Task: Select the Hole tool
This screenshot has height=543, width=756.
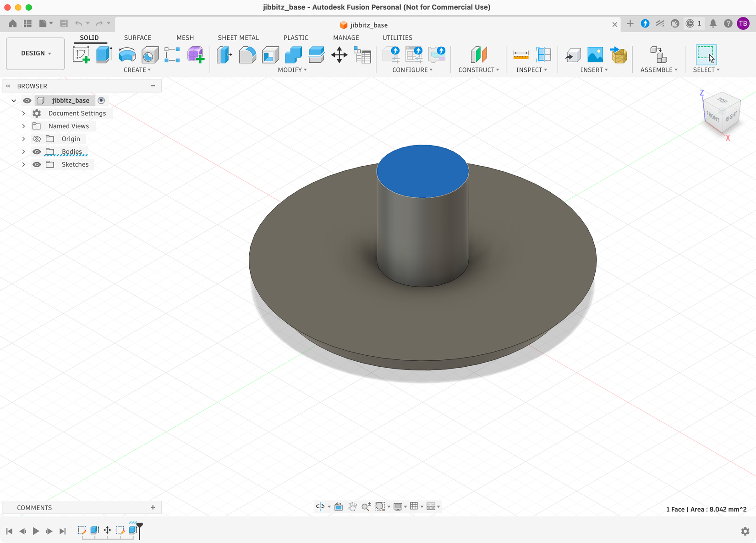Action: tap(149, 55)
